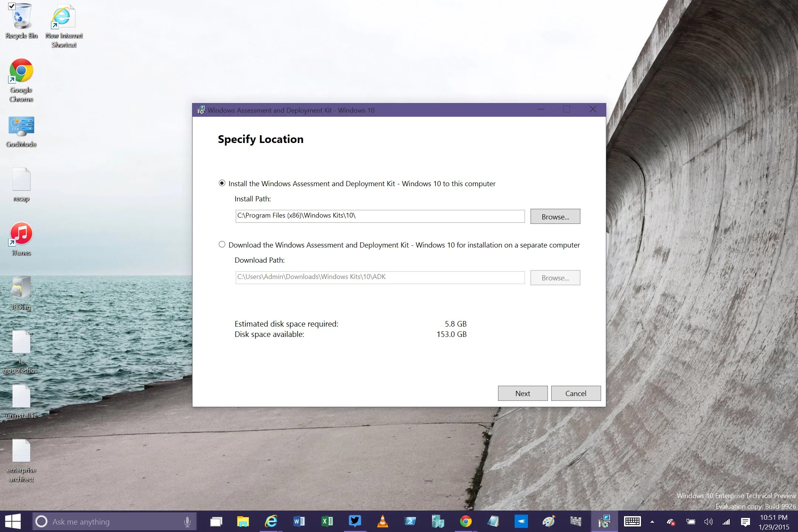Open the volume control in tray
This screenshot has width=798, height=532.
(x=708, y=522)
